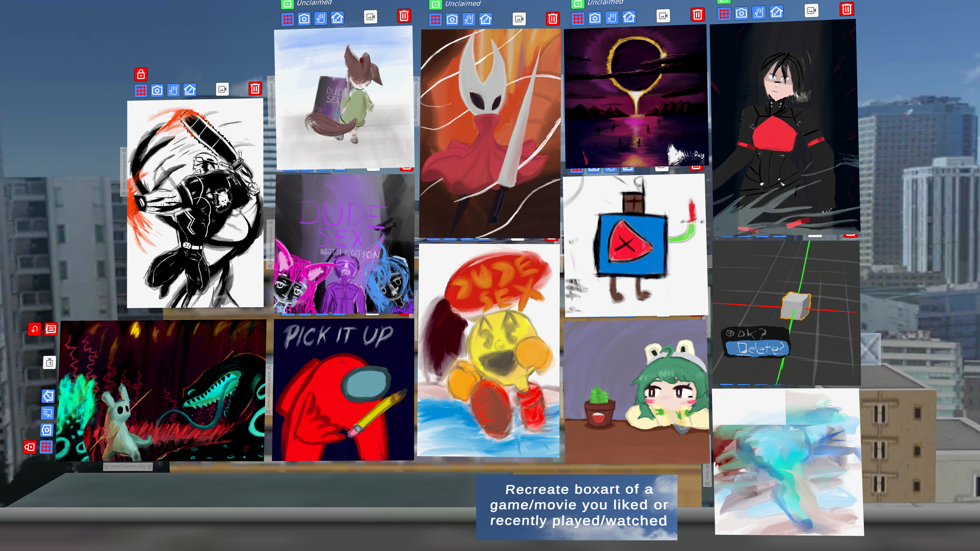The width and height of the screenshot is (980, 551).
Task: Click the white mirror-flip icon beside the rabbit painting
Action: click(x=50, y=362)
